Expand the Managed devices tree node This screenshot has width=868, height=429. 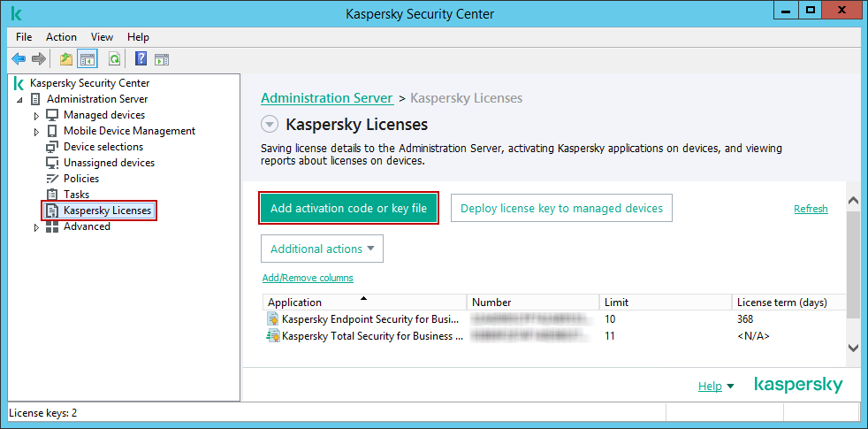(x=36, y=116)
